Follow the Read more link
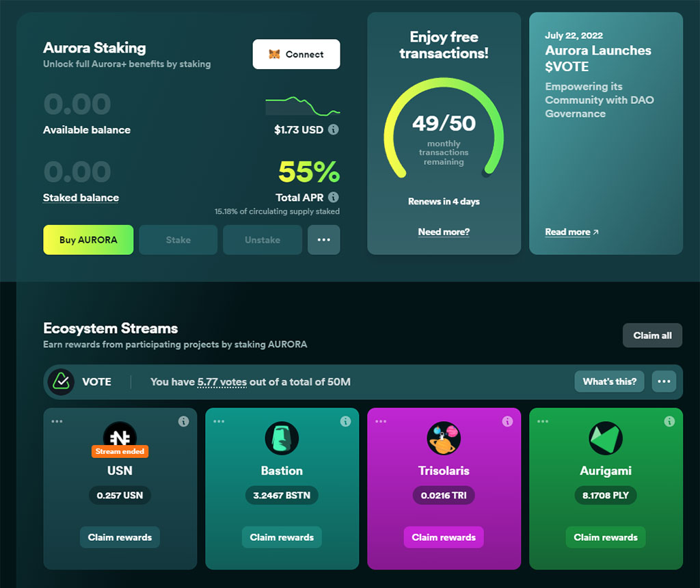Image resolution: width=700 pixels, height=588 pixels. [x=571, y=232]
